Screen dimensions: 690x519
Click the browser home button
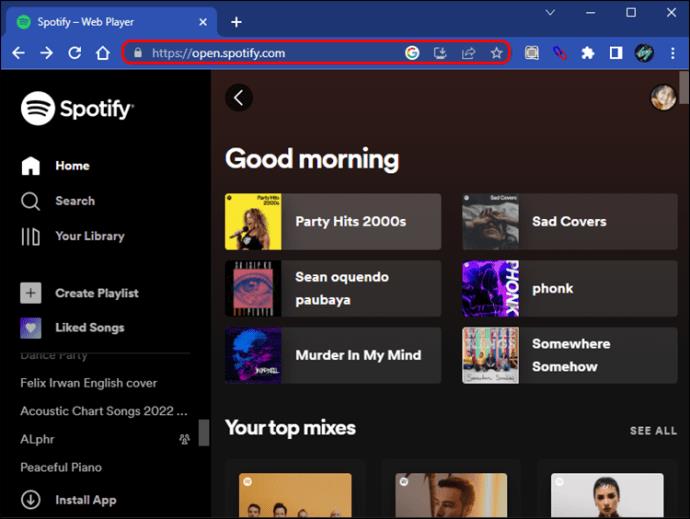103,53
